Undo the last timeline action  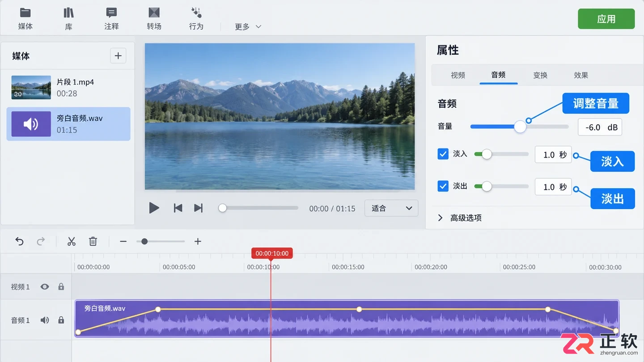19,241
